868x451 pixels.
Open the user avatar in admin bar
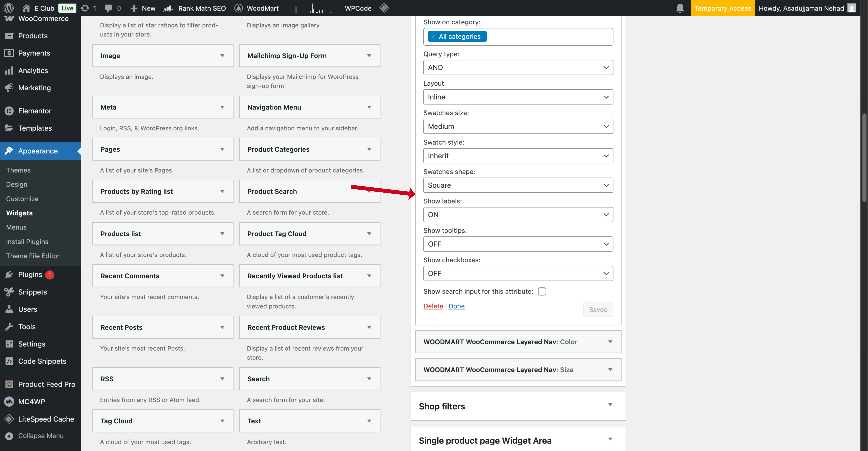852,8
